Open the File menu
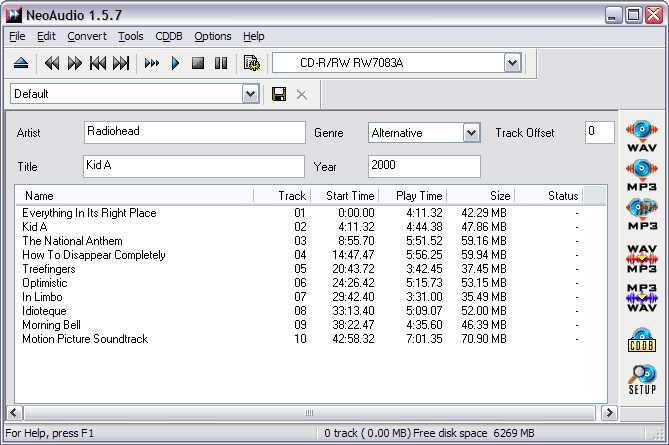 (x=17, y=36)
